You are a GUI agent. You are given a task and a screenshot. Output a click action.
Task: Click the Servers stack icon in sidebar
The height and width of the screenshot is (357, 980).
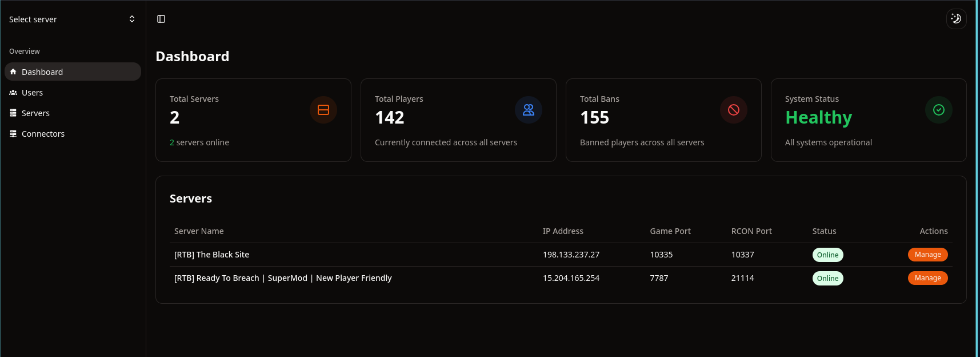click(x=13, y=113)
